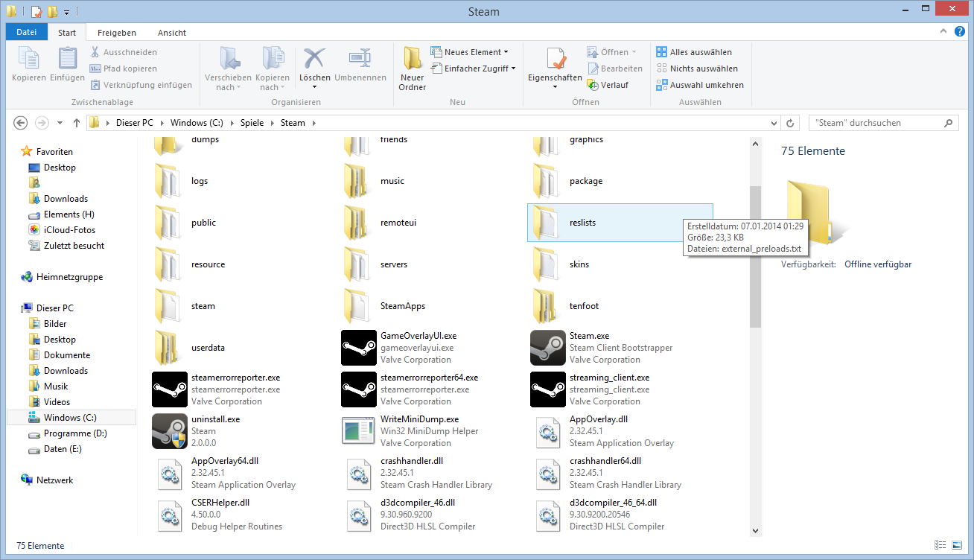
Task: Click the Löschen red X icon
Action: tap(315, 58)
